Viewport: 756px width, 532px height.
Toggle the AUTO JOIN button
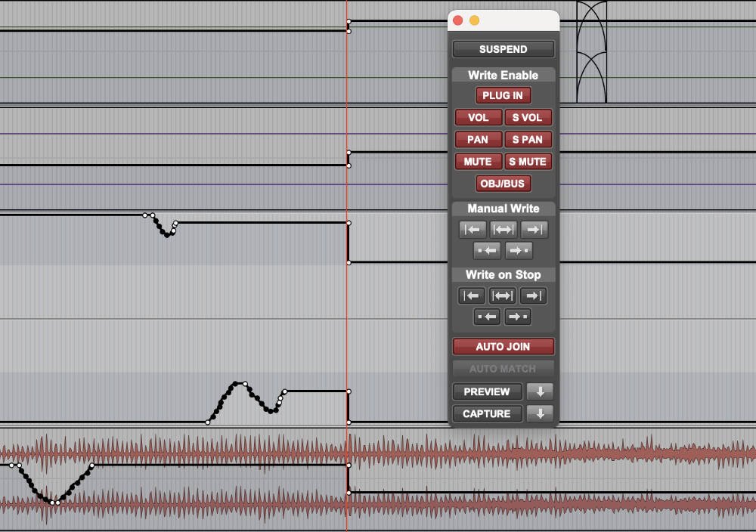pyautogui.click(x=503, y=346)
